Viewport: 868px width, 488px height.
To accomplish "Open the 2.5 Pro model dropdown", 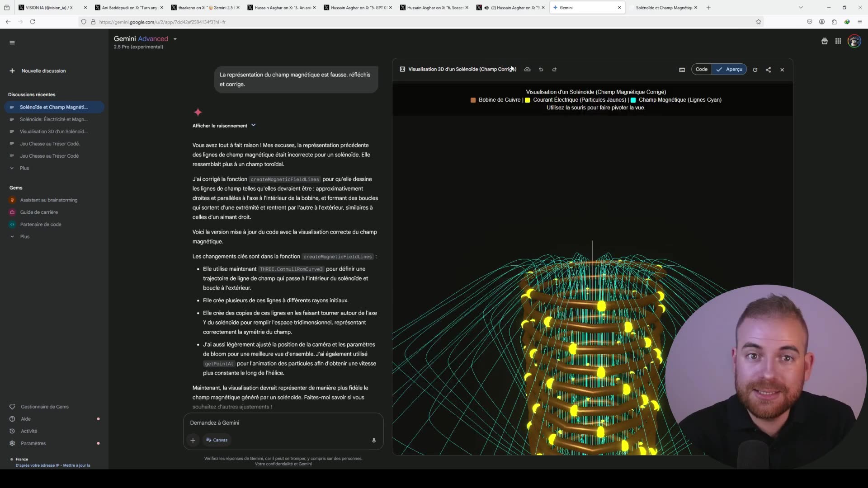I will coord(175,39).
